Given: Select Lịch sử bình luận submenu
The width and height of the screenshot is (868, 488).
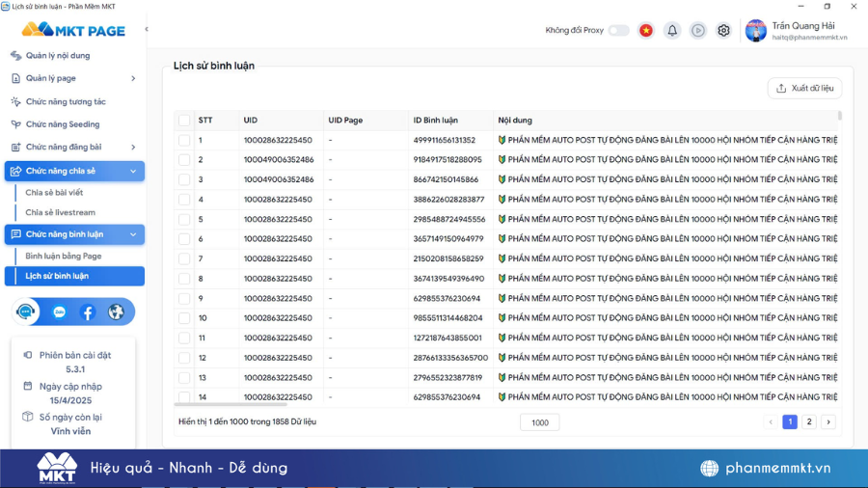Looking at the screenshot, I should pos(74,276).
